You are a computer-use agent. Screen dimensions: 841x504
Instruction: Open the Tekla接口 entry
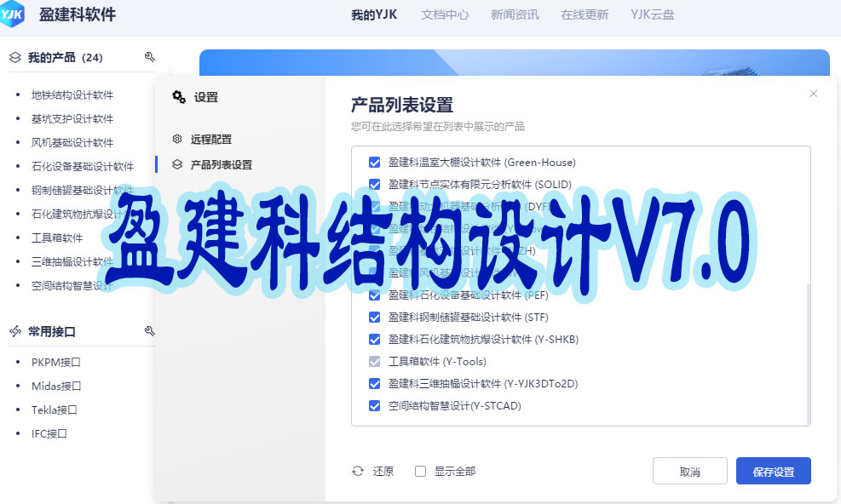[55, 409]
